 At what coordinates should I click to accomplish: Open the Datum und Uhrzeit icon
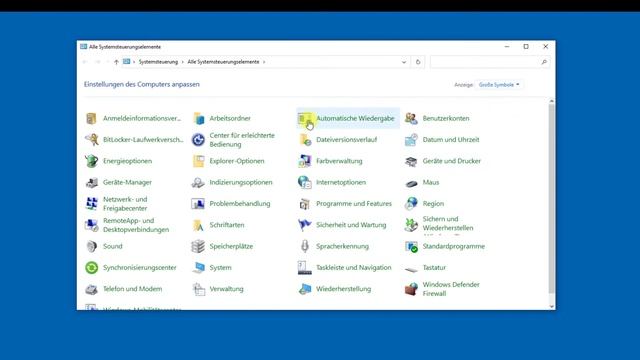point(411,140)
